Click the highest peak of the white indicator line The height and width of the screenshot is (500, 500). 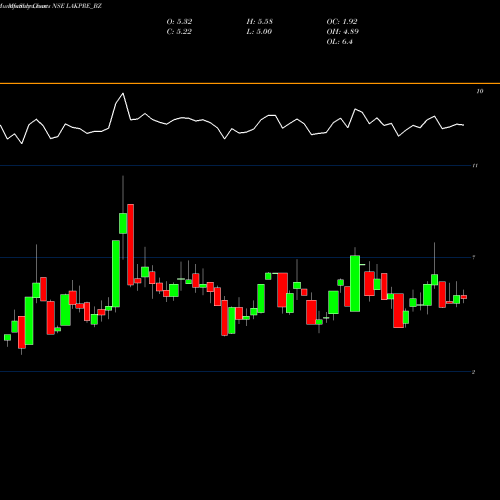(123, 94)
